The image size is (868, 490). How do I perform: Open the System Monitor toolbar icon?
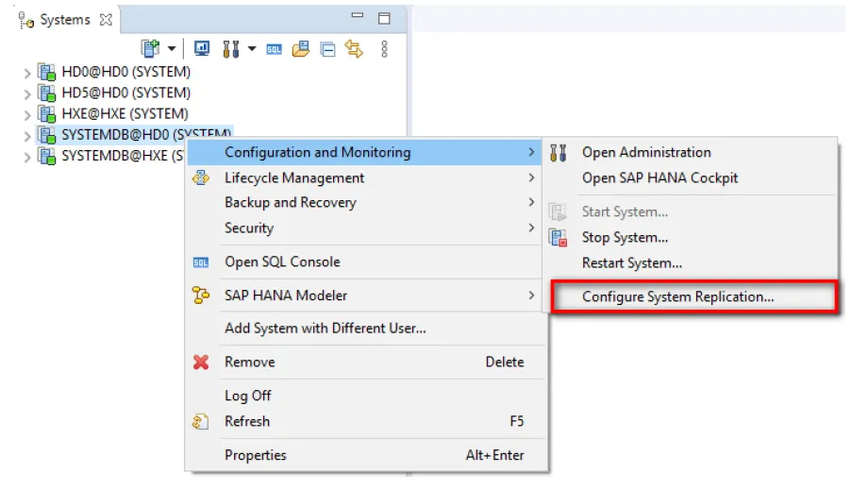202,49
